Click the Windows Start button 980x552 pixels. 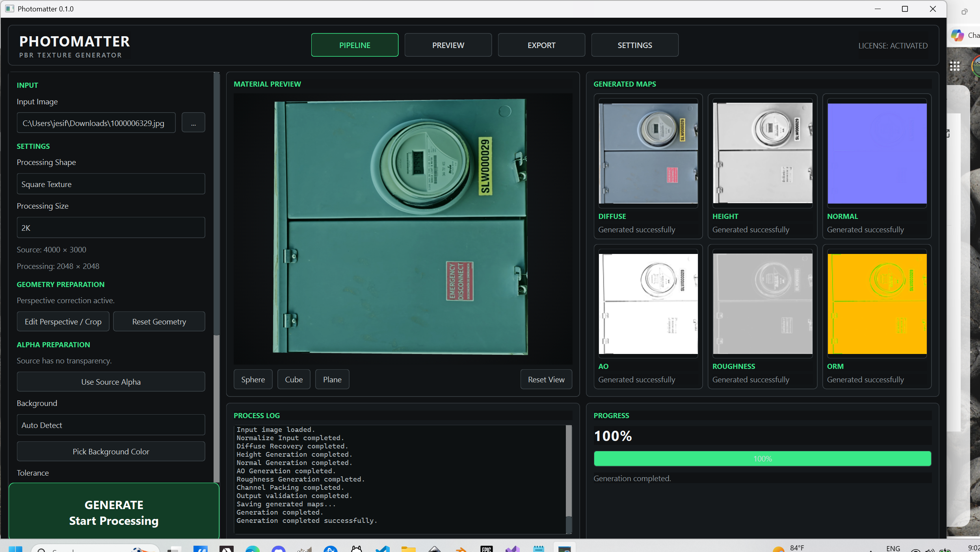[x=15, y=548]
